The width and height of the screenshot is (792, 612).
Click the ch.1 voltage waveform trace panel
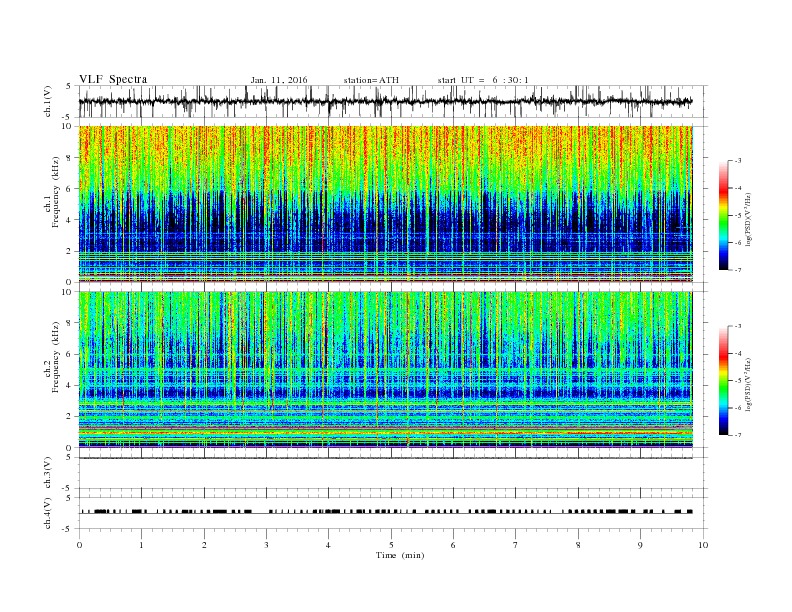[x=393, y=101]
